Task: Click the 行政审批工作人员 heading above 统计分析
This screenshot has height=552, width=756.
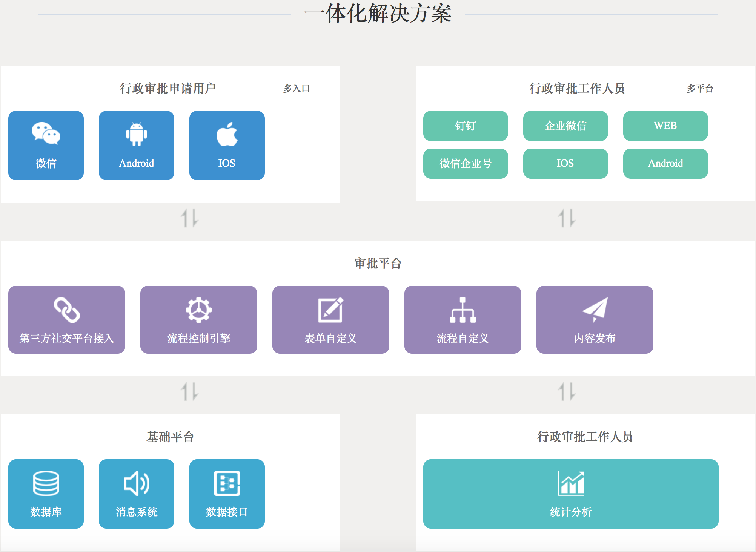Action: point(585,437)
